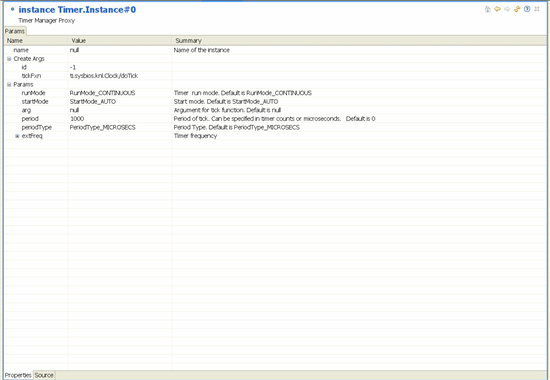Viewport: 550px width, 380px height.
Task: Edit the period value cell showing 1000
Action: click(x=120, y=119)
